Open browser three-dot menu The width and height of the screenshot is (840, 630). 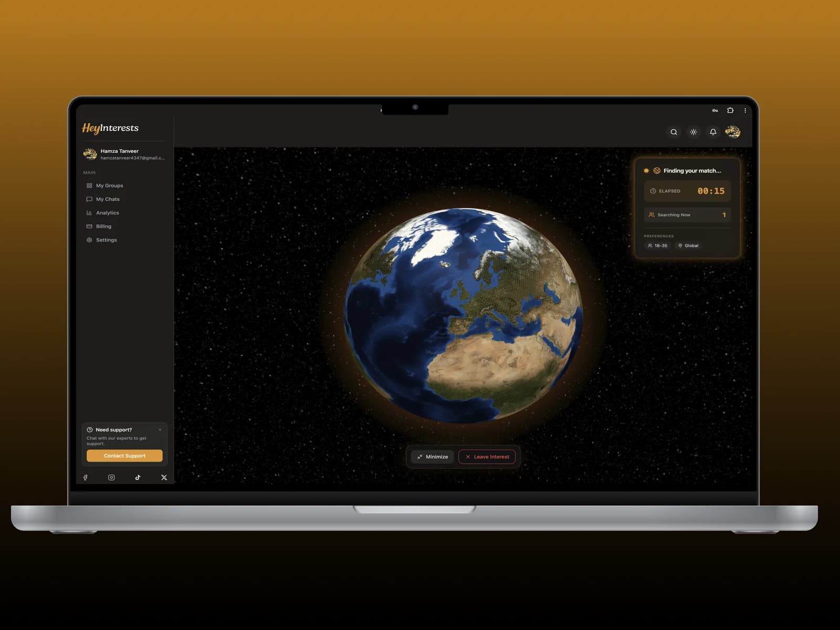pyautogui.click(x=745, y=110)
